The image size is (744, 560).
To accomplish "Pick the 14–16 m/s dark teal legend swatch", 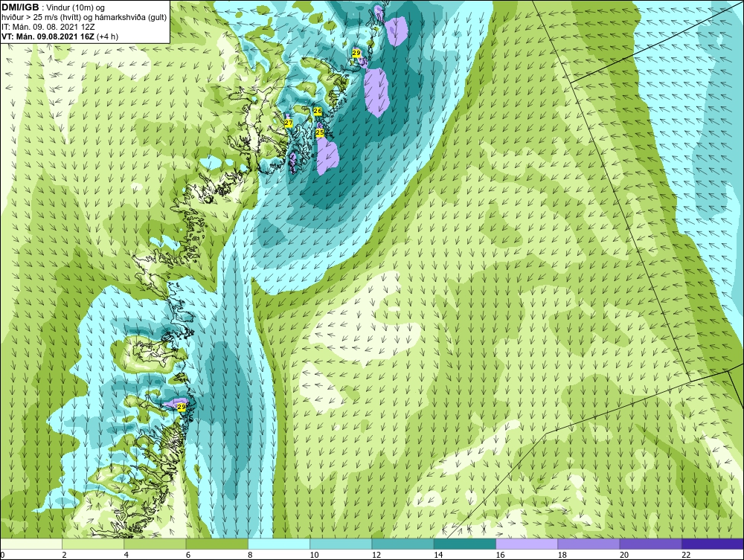I will (465, 544).
